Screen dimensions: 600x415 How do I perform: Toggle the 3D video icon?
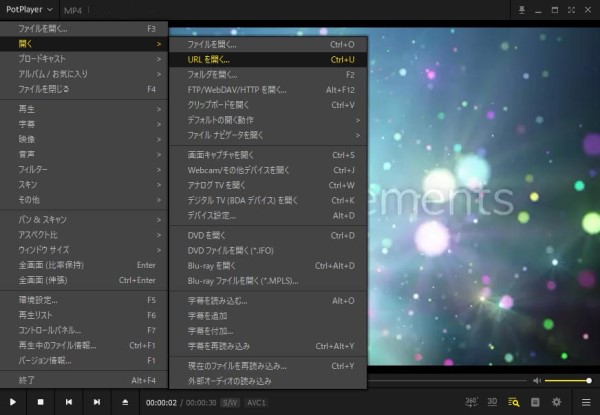point(492,402)
